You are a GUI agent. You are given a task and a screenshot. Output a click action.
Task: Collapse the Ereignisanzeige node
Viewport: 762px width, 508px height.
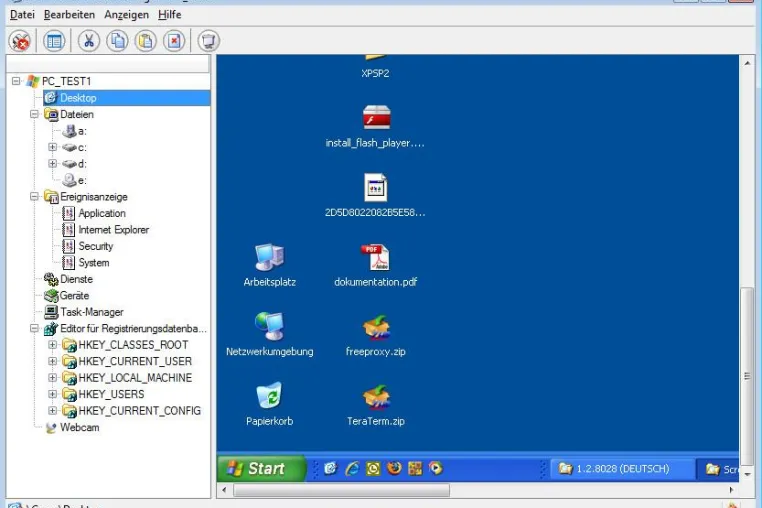click(x=34, y=196)
